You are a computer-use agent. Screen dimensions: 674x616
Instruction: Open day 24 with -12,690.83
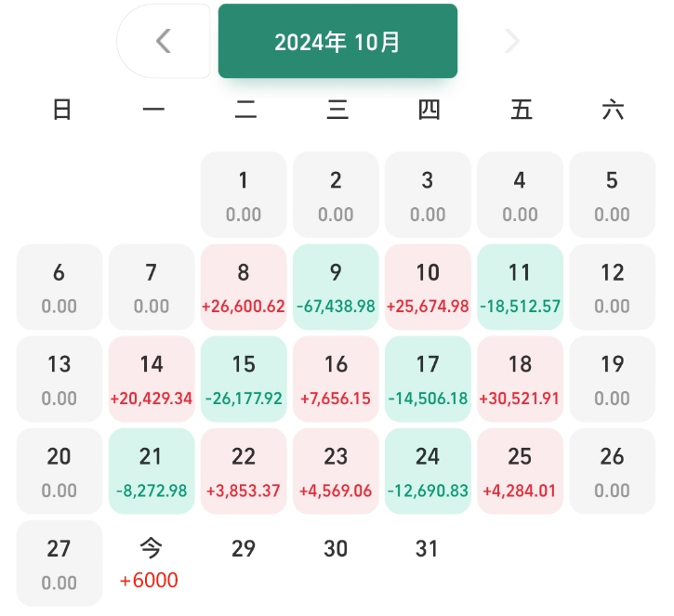pyautogui.click(x=428, y=471)
